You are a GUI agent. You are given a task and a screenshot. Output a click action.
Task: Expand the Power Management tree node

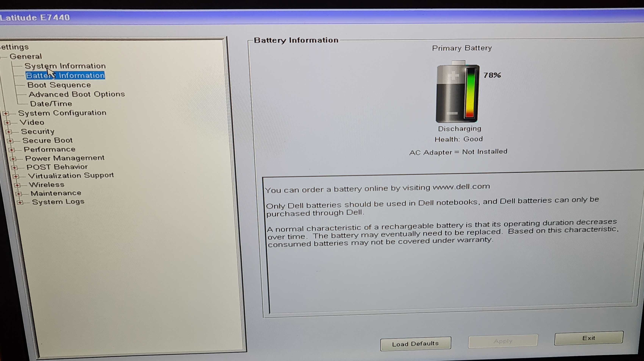[x=13, y=159]
